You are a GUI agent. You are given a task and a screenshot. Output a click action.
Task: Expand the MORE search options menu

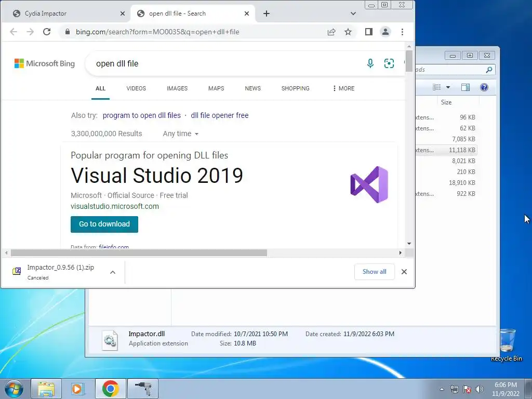(343, 88)
